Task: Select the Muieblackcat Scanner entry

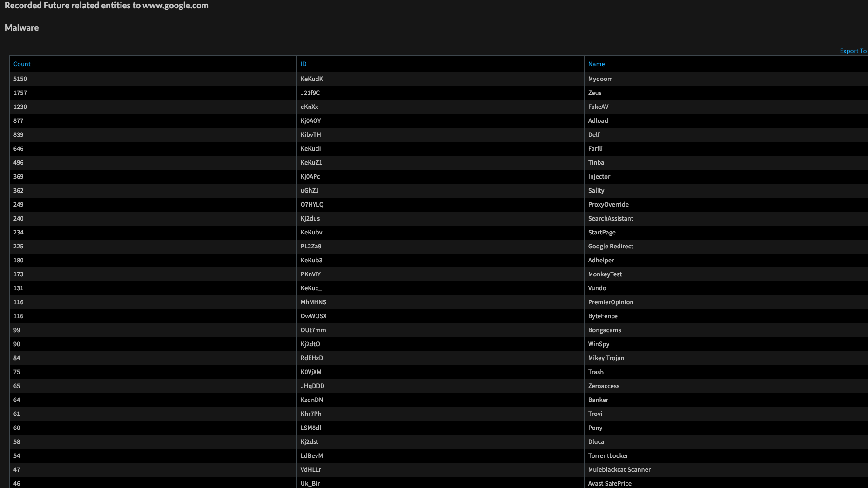Action: pos(619,470)
